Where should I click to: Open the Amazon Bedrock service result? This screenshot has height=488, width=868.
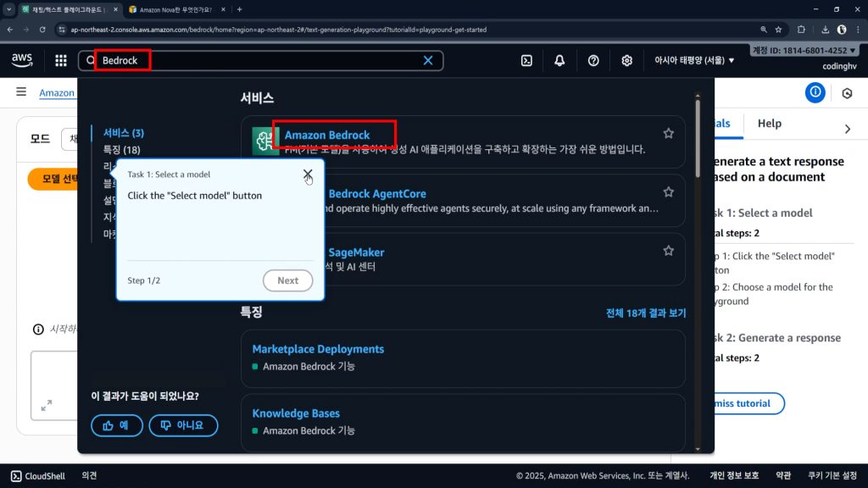click(327, 135)
